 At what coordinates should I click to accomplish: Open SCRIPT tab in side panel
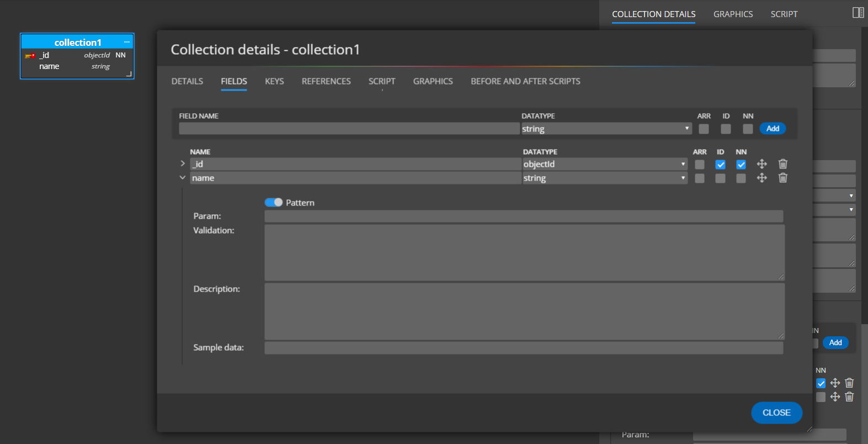coord(784,14)
